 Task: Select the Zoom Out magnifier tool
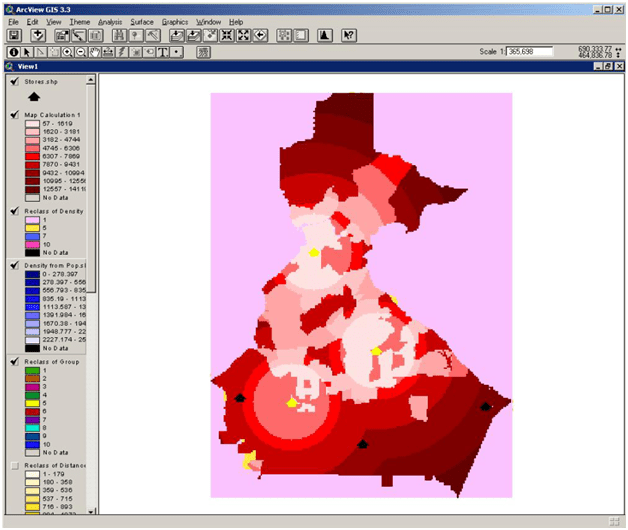coord(81,51)
